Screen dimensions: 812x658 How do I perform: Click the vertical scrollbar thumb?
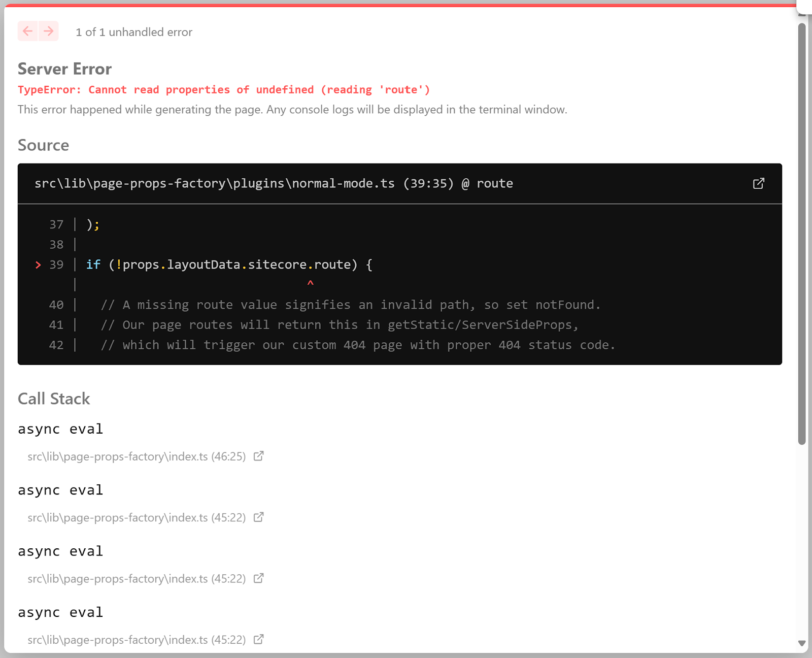(x=802, y=234)
